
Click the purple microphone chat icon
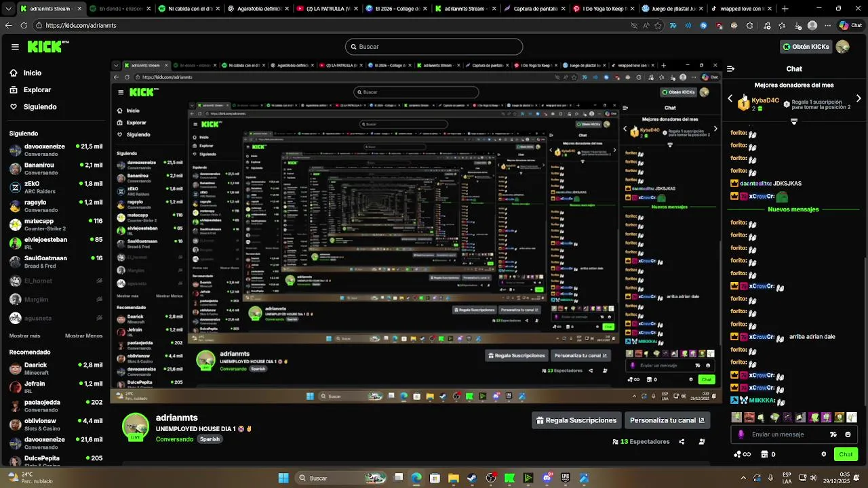coord(741,434)
